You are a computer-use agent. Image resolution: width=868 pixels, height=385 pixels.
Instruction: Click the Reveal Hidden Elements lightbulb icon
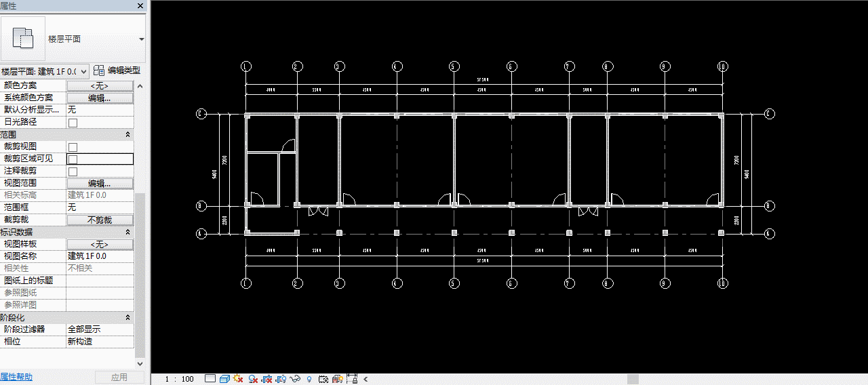click(309, 379)
